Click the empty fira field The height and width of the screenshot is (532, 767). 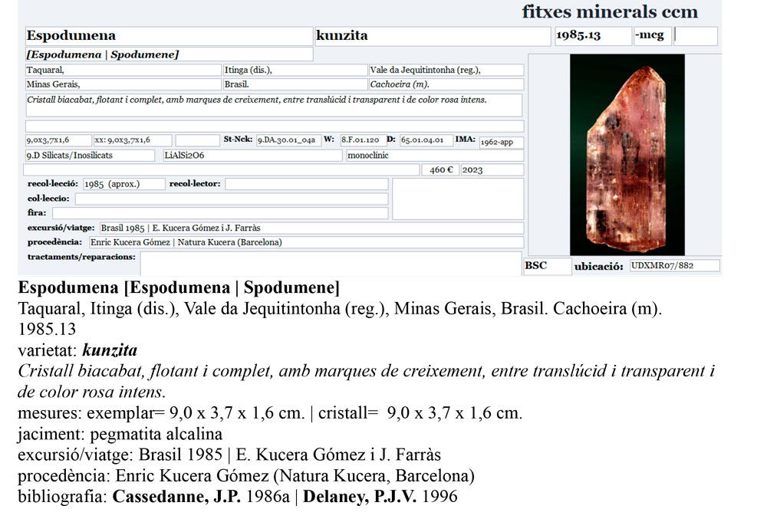tap(221, 212)
